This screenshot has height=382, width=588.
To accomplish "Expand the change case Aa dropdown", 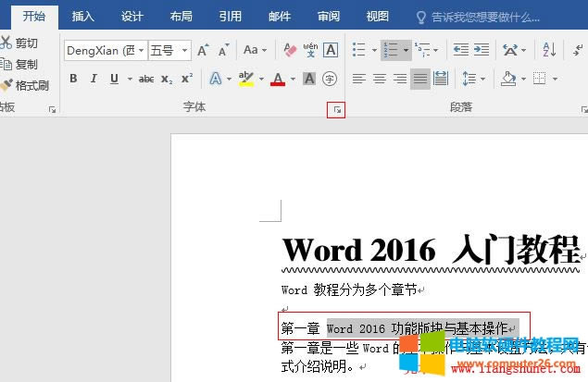I will pos(256,50).
